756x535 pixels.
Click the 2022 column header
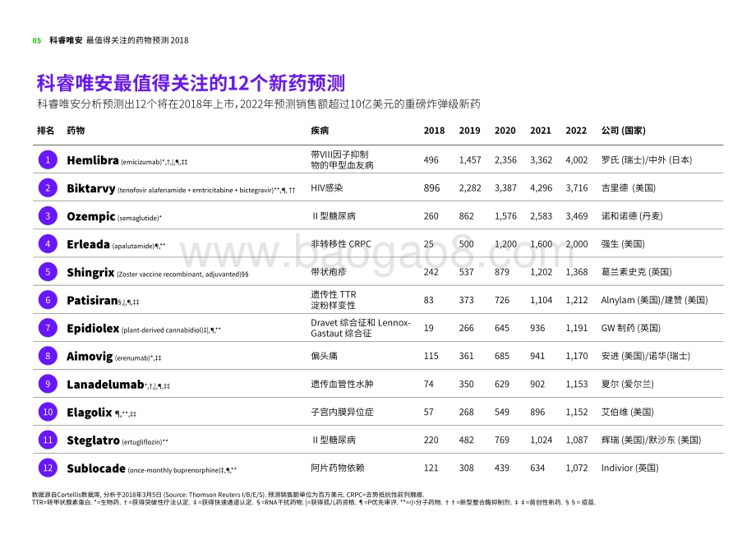tap(576, 130)
